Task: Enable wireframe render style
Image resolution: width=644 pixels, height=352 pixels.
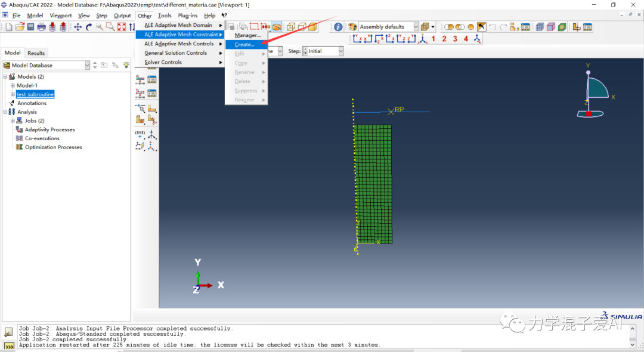Action: tap(291, 27)
